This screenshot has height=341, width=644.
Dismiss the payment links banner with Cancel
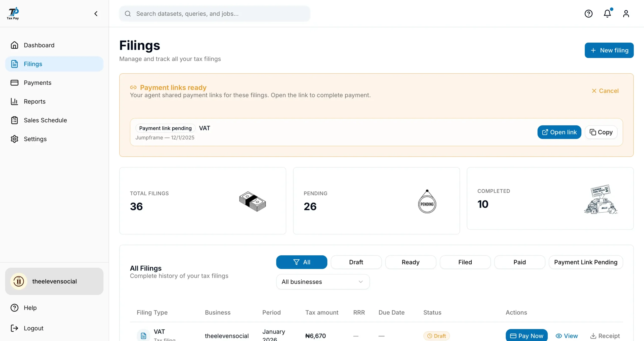click(x=605, y=91)
